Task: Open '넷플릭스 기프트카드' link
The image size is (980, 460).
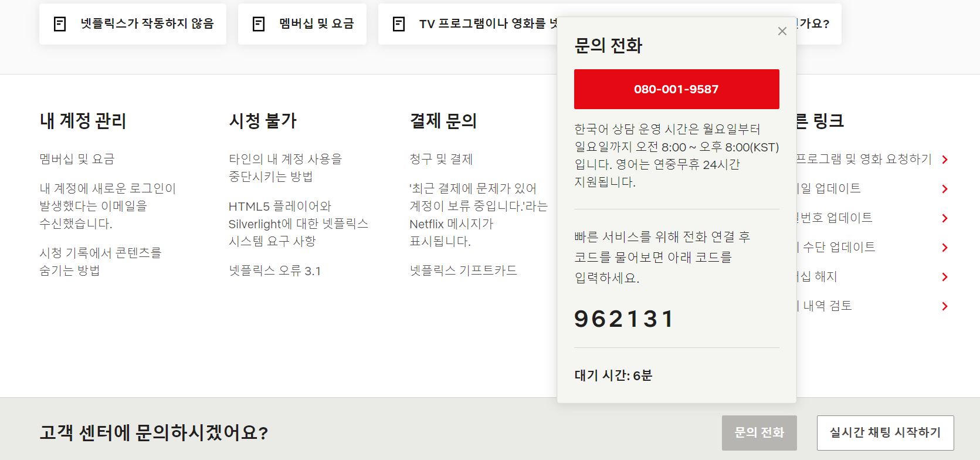Action: [x=463, y=270]
